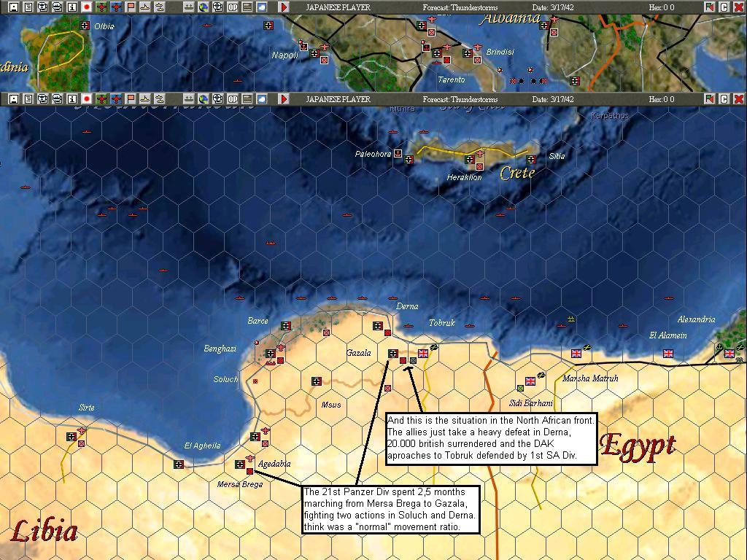
Task: Open the document list icon in the lower toolbar
Action: [28, 99]
